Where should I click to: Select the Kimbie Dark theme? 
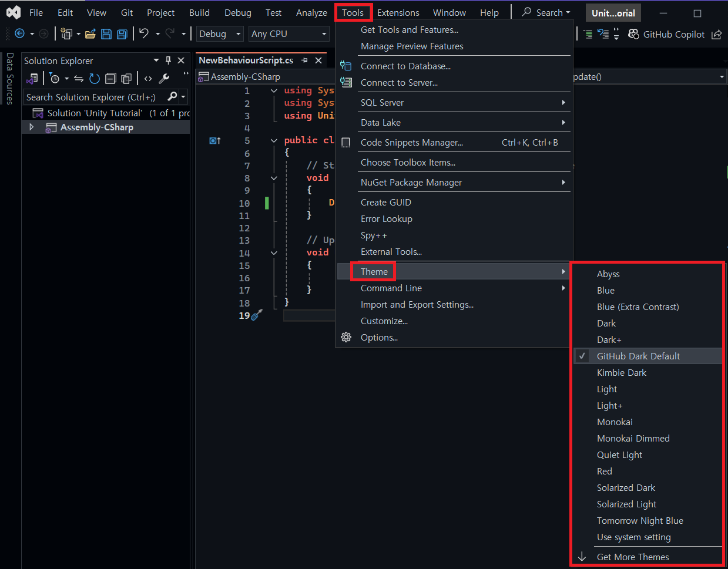pos(648,372)
